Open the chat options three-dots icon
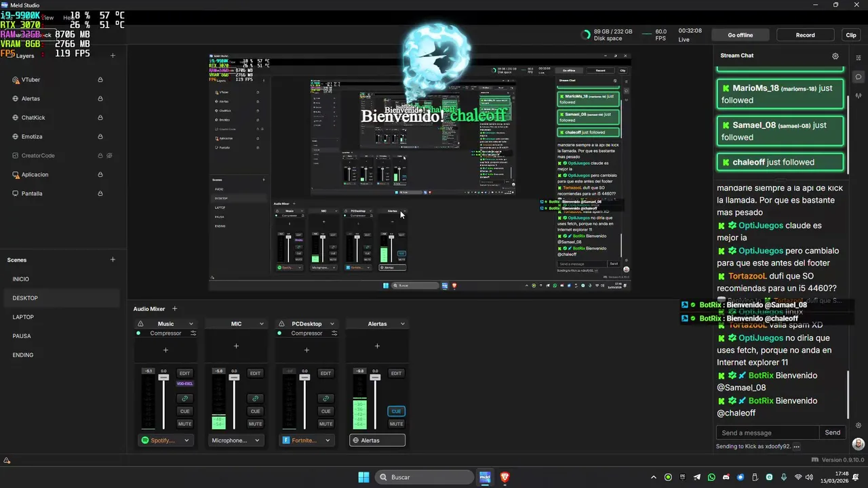Screen dimensions: 868x488 coord(796,447)
